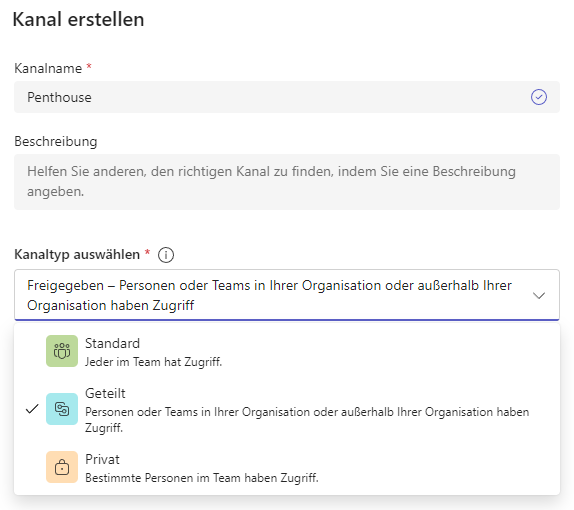The image size is (574, 510).
Task: Click the Geteilt description about Organisation access
Action: (307, 420)
